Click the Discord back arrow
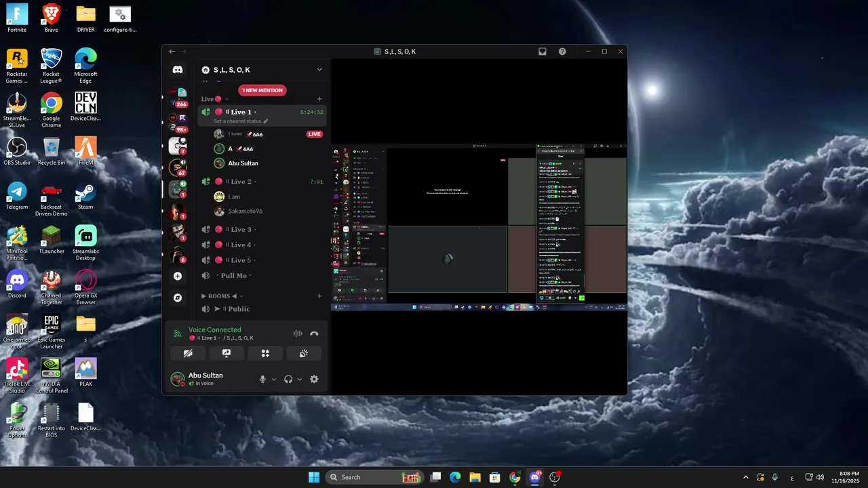 coord(172,52)
